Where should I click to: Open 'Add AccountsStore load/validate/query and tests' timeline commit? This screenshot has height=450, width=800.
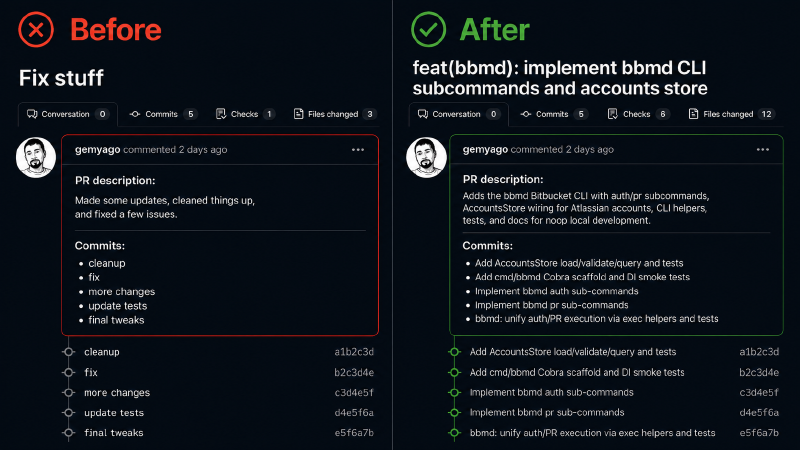pyautogui.click(x=573, y=352)
